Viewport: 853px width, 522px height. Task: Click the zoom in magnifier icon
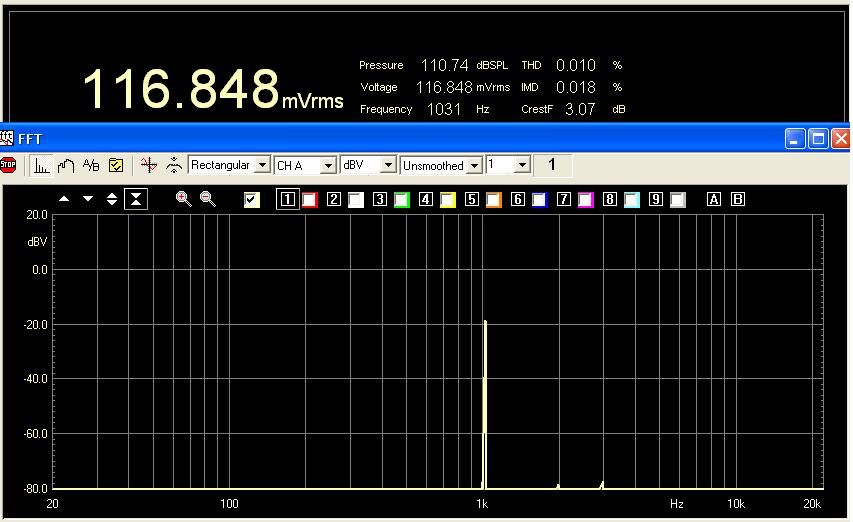point(183,199)
